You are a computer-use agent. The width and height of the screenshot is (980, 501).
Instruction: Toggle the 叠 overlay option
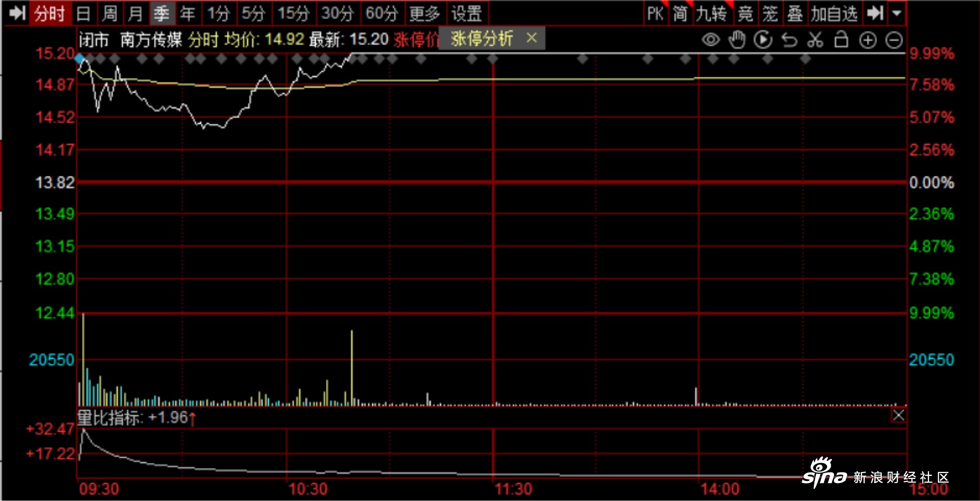coord(795,13)
